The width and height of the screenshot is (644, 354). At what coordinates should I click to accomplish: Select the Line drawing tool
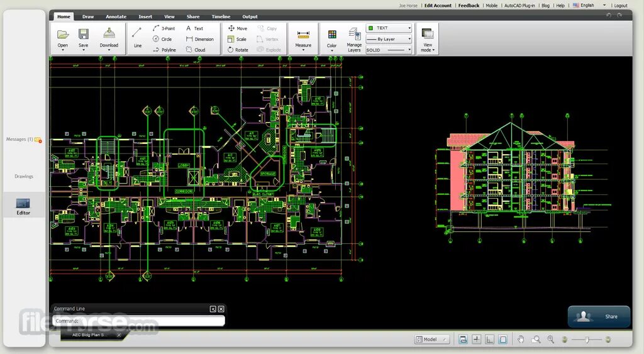click(x=138, y=38)
